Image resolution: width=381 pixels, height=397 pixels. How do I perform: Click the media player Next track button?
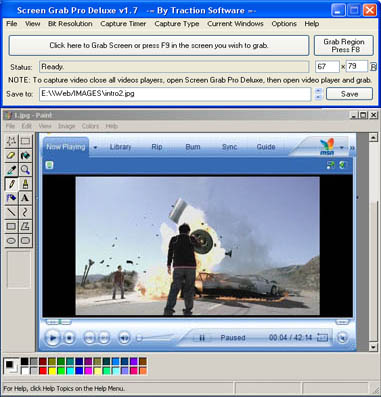(x=104, y=338)
